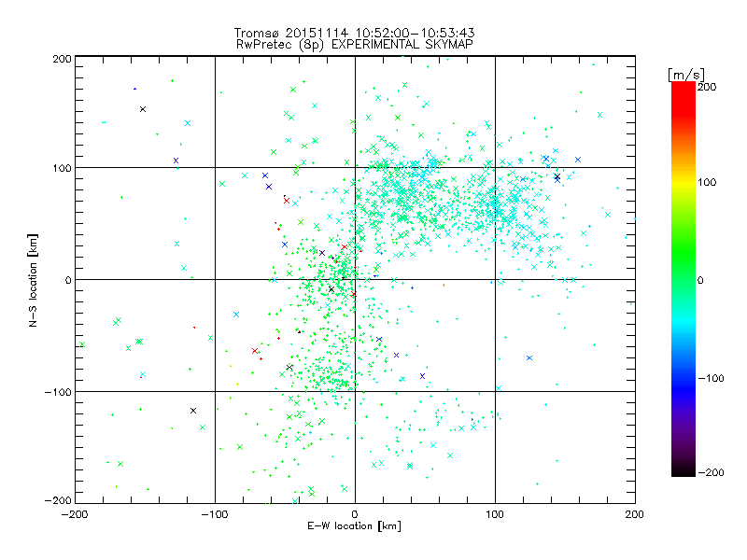Click the N-S location [km] axis label
The height and width of the screenshot is (560, 747).
[x=33, y=280]
